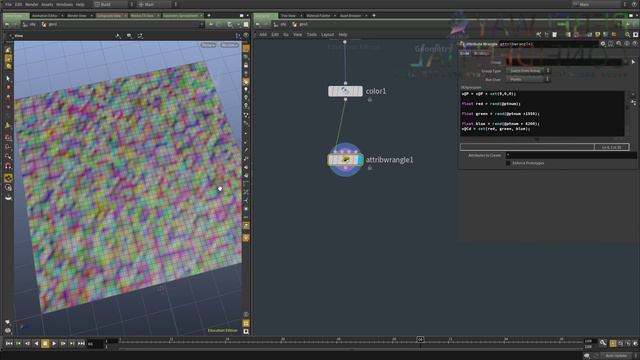
Task: Select the viewport Select tool icon
Action: (8, 78)
